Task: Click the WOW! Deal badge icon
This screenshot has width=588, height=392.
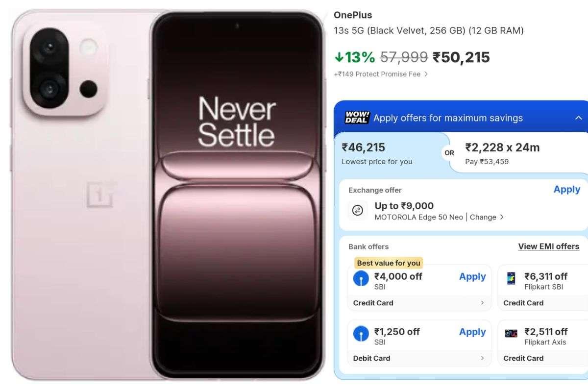Action: [357, 118]
